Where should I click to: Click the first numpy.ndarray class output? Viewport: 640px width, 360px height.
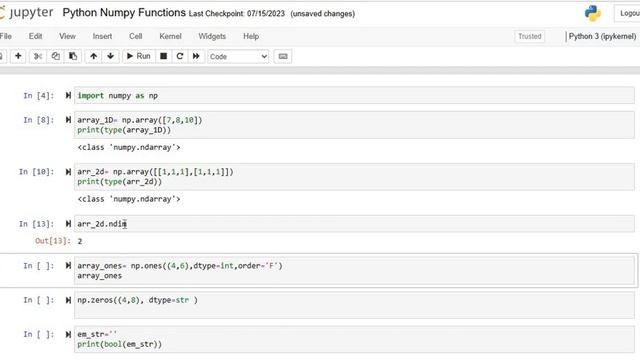point(129,147)
